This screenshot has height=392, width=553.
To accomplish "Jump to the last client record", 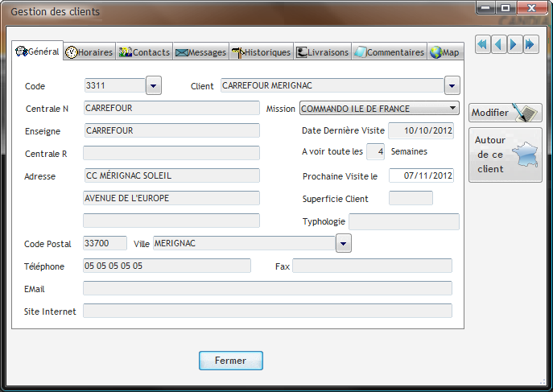I will [530, 44].
